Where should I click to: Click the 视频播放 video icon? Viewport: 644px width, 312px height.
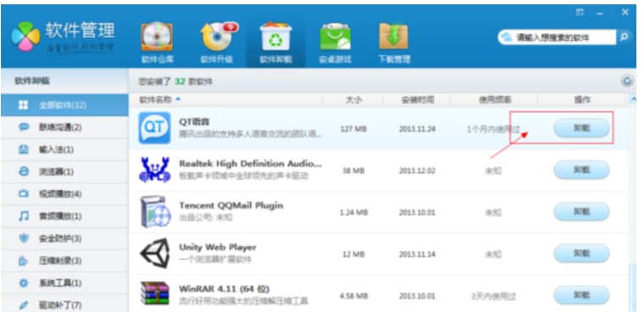pyautogui.click(x=24, y=193)
